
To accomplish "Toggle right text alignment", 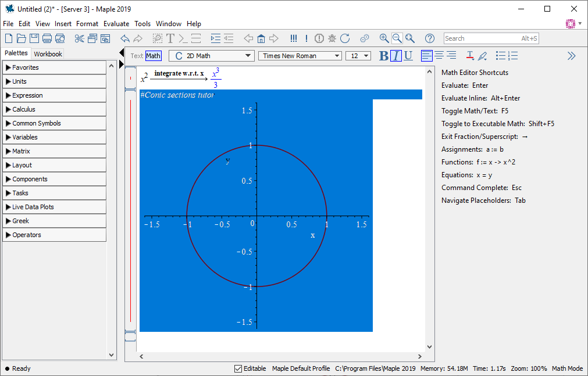I will point(451,56).
